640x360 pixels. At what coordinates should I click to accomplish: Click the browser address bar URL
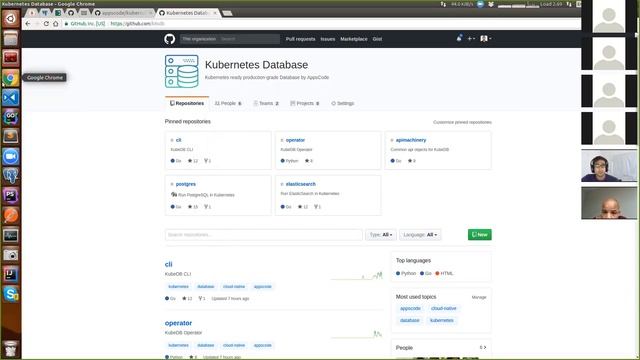pyautogui.click(x=137, y=24)
